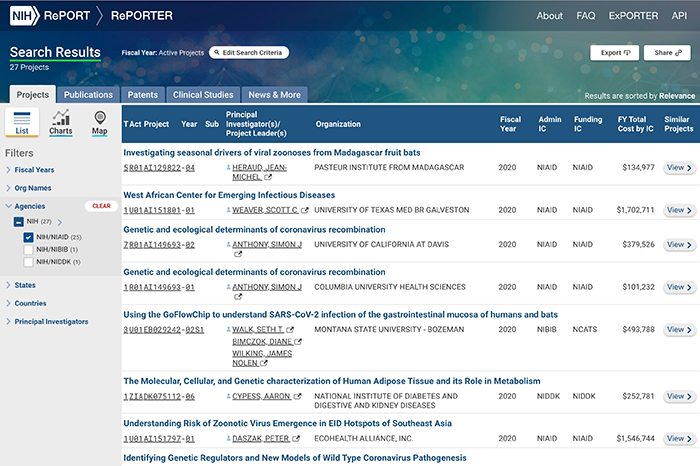Open project number 1U01AI151797-01

[x=159, y=439]
